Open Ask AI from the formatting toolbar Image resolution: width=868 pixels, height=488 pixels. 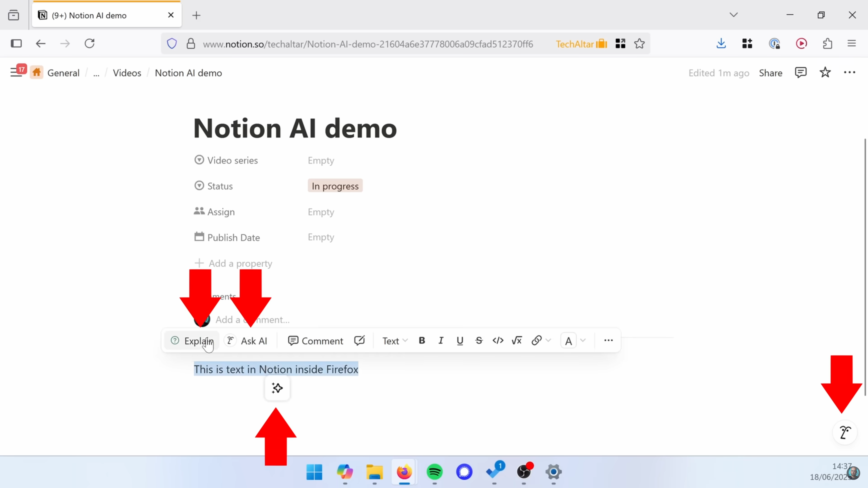[x=246, y=341]
